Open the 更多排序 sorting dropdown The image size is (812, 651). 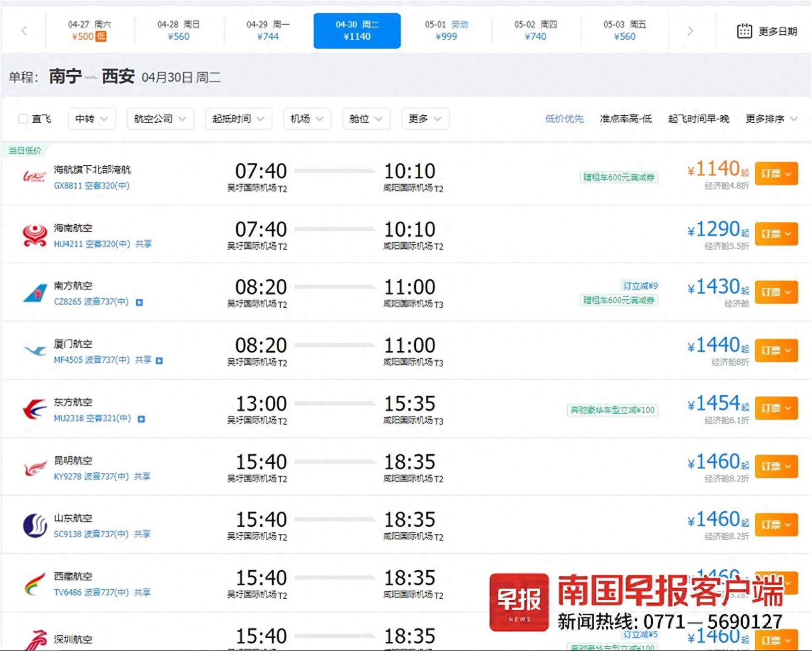(x=771, y=119)
